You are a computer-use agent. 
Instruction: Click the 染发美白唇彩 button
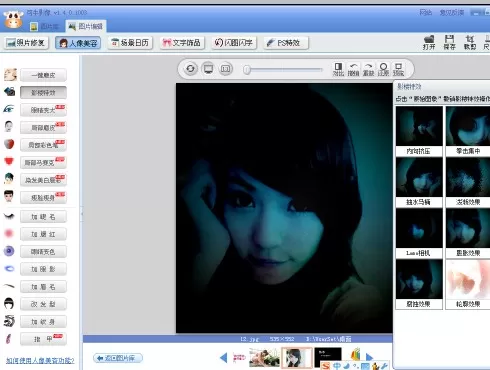click(x=43, y=180)
